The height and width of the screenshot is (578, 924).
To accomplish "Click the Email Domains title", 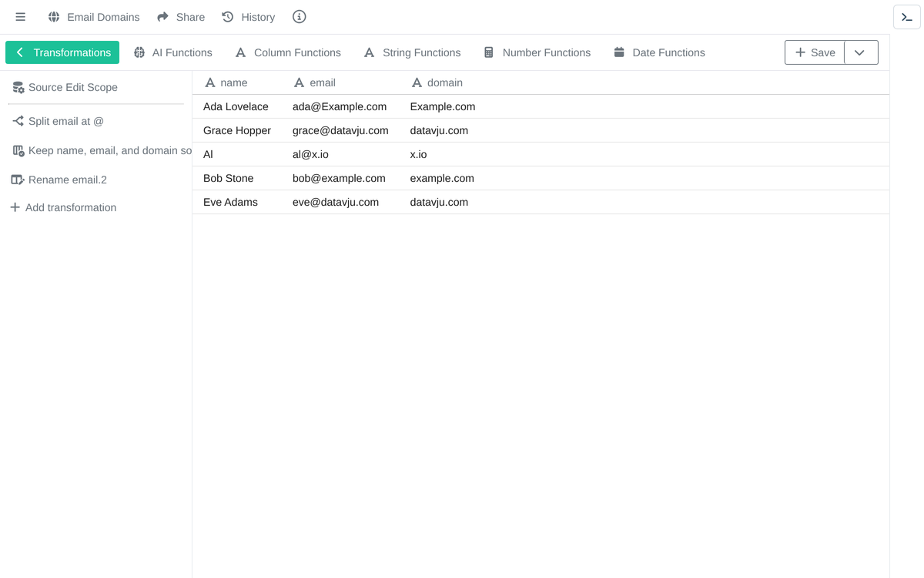I will tap(103, 17).
